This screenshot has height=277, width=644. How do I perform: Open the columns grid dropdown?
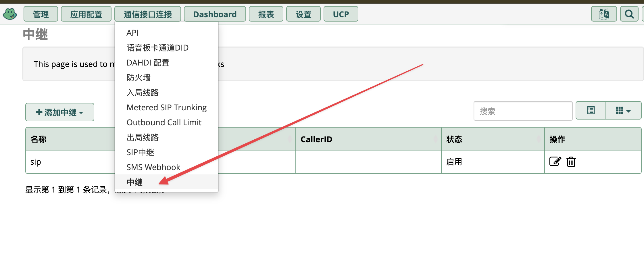[623, 110]
